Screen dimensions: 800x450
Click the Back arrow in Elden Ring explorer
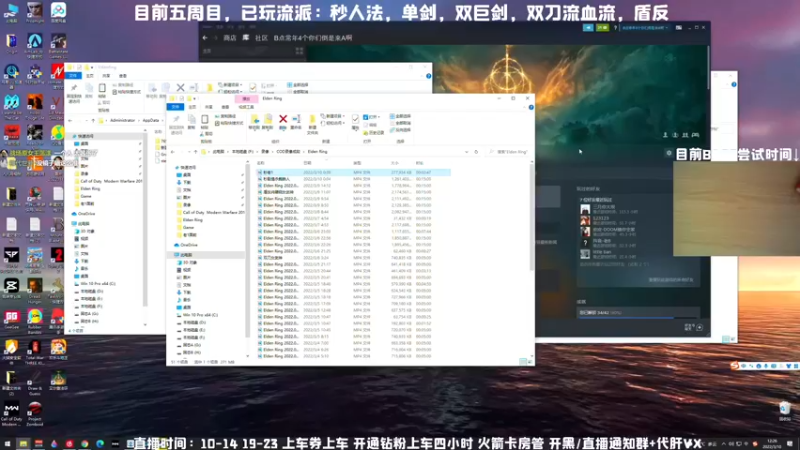(173, 152)
